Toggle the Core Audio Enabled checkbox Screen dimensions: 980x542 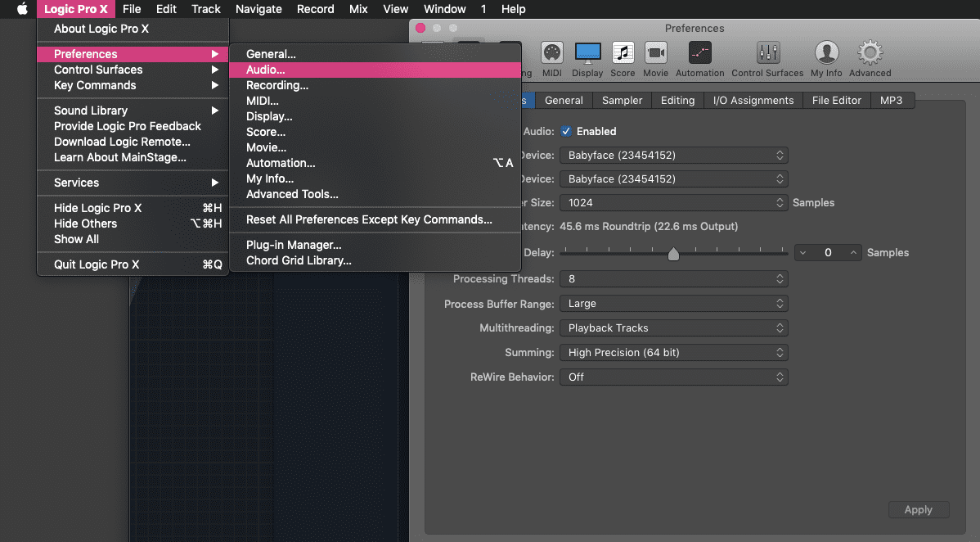point(565,132)
